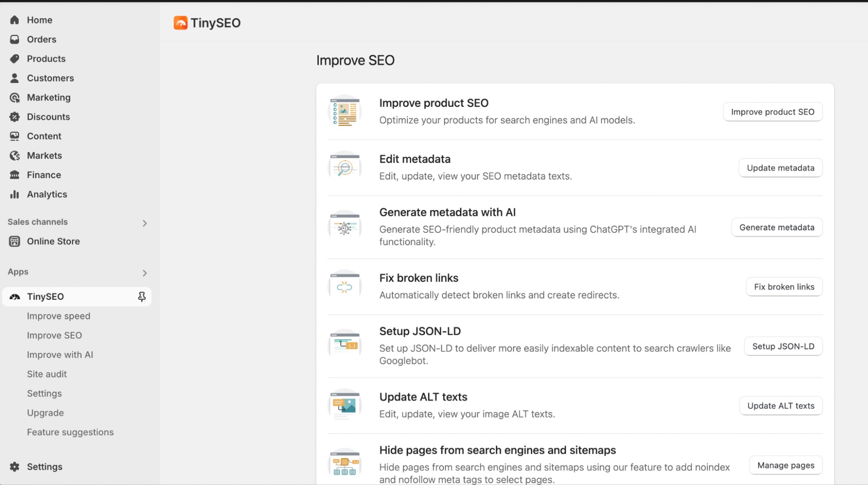Click the Setup JSON-LD button
This screenshot has height=485, width=868.
pyautogui.click(x=783, y=346)
